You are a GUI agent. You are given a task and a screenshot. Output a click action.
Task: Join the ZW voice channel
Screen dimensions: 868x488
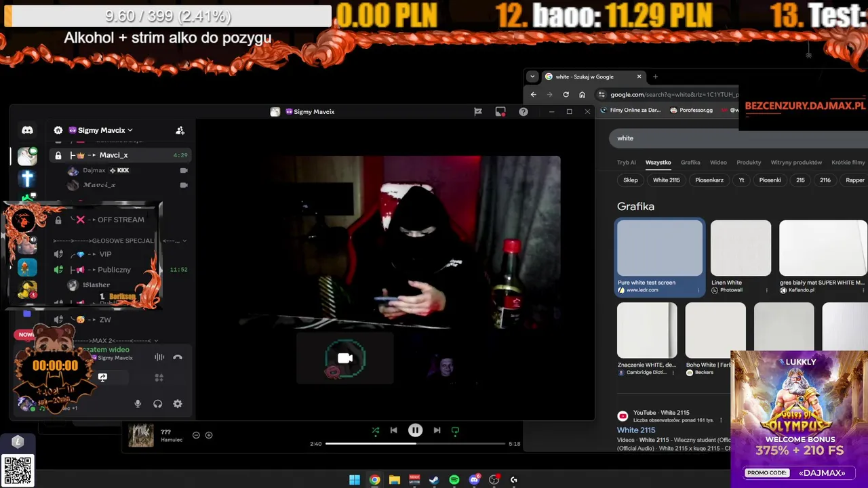tap(105, 320)
